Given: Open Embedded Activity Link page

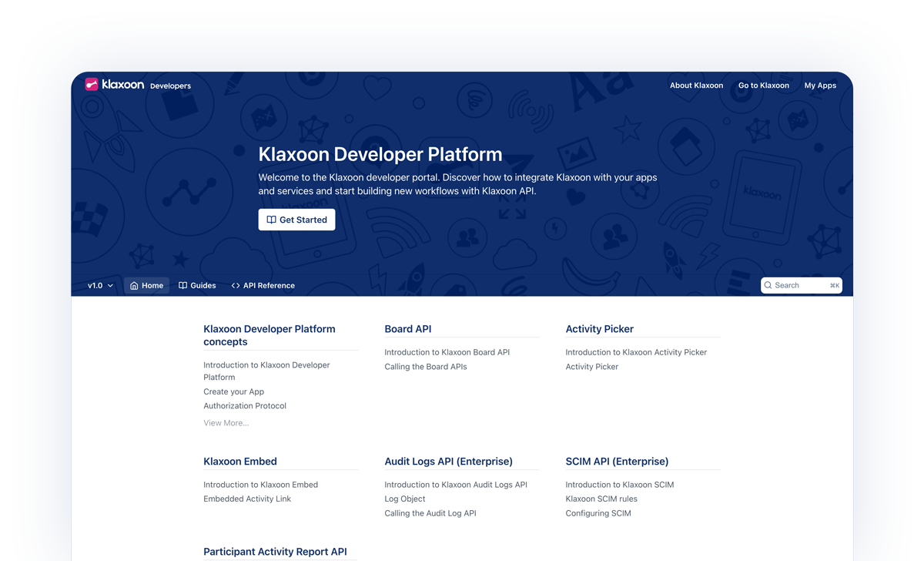Looking at the screenshot, I should click(x=247, y=499).
